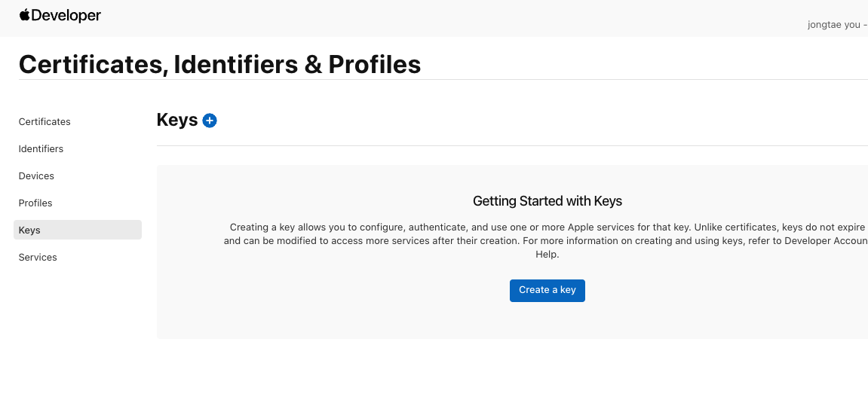Viewport: 868px width, 409px height.
Task: Open the Profiles section
Action: tap(35, 203)
